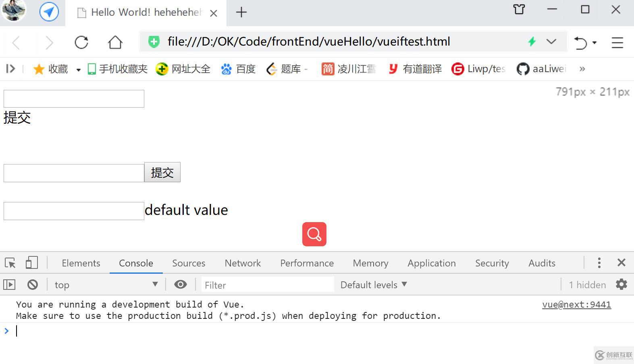Click the second text input field
The image size is (634, 364).
click(74, 173)
